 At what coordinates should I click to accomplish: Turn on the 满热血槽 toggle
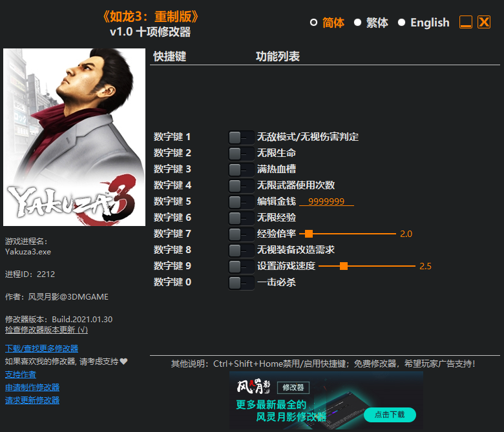point(240,169)
